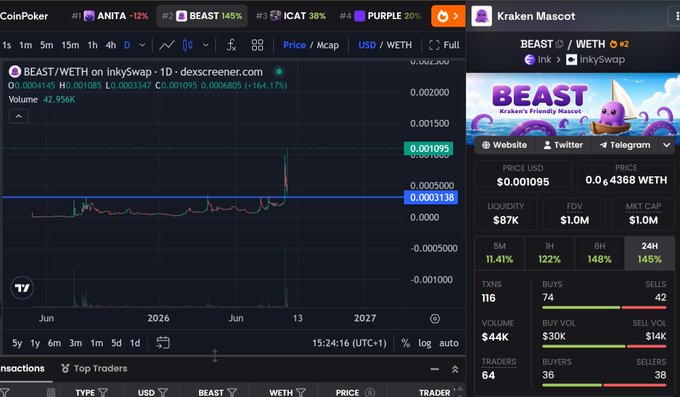This screenshot has height=397, width=680.
Task: Click the TradingView logo on chart
Action: 22,288
